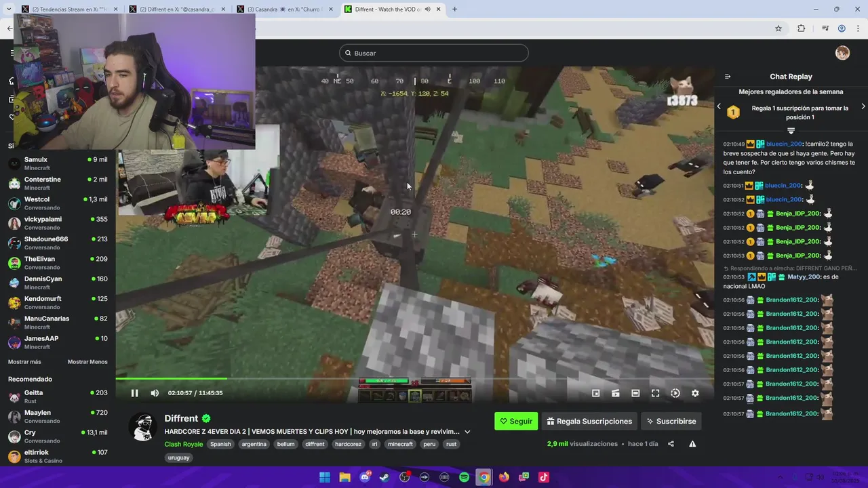Toggle mini player mode in video controls
Viewport: 868px width, 488px height.
pos(596,393)
